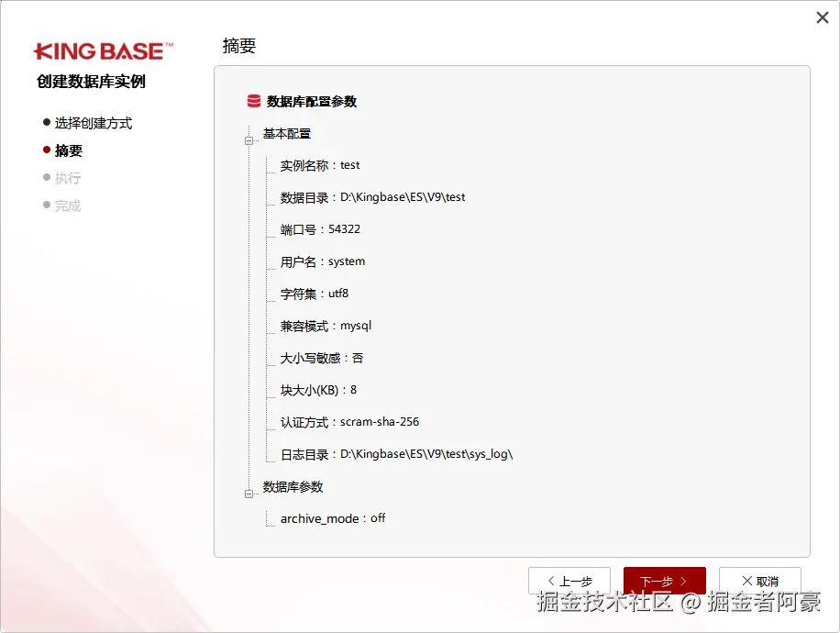Click the 摘要 page title
The image size is (840, 633).
239,46
